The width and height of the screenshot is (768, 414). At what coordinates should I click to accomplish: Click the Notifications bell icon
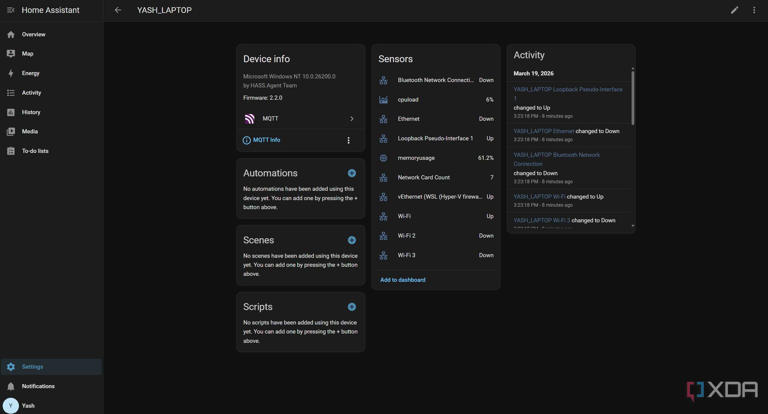(x=11, y=386)
